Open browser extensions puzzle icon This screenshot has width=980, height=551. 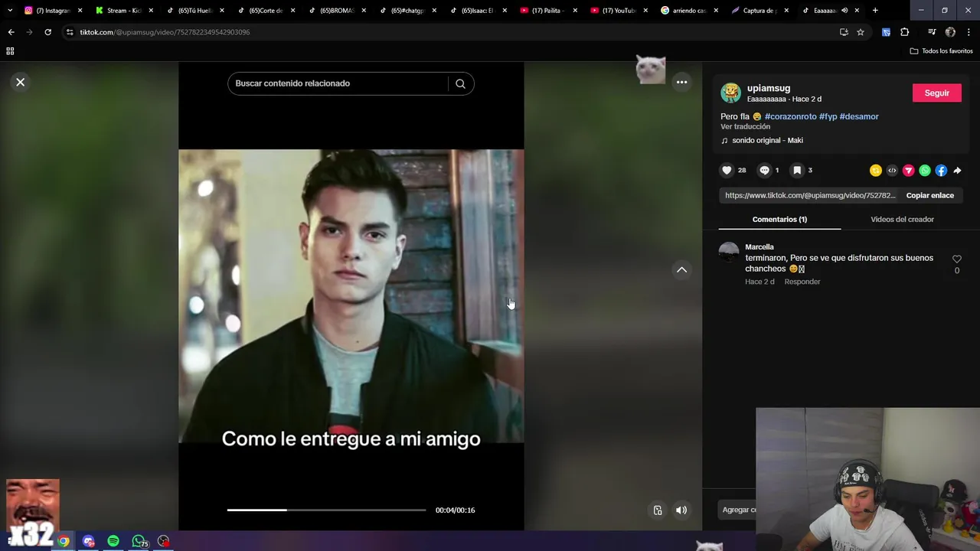pyautogui.click(x=905, y=32)
